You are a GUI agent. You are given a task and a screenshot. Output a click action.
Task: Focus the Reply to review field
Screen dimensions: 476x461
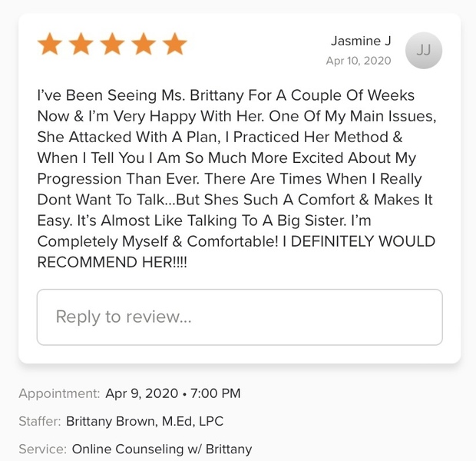click(x=240, y=317)
